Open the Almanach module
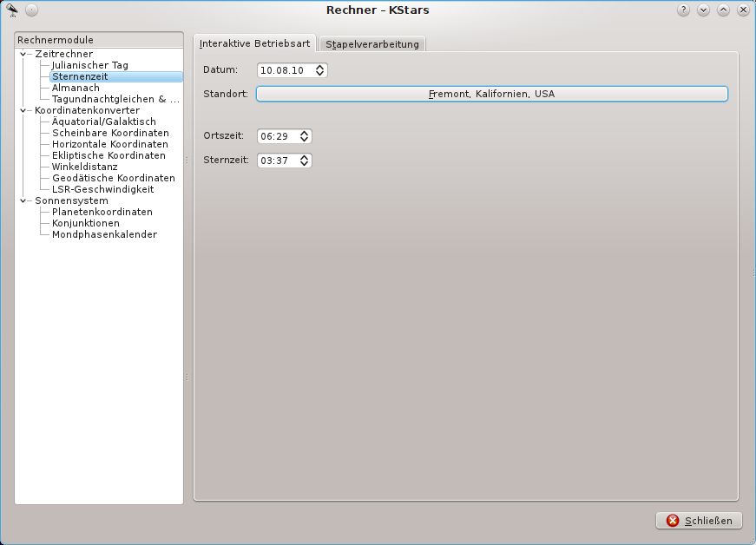 point(76,88)
